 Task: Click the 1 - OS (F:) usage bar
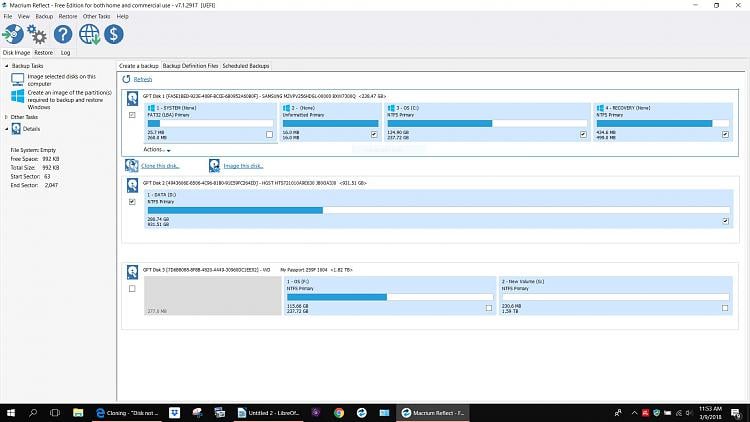(x=389, y=297)
